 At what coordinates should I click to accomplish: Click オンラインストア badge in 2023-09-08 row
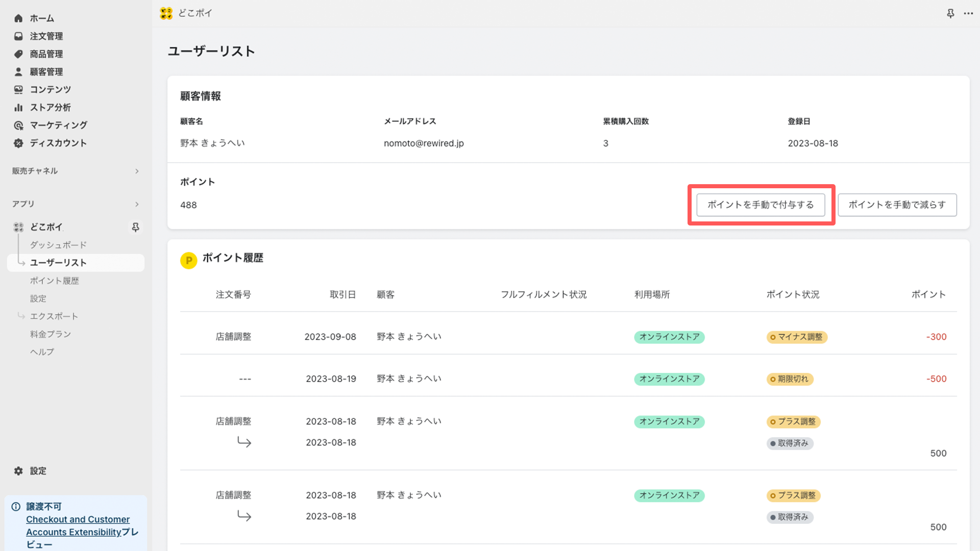pyautogui.click(x=669, y=337)
